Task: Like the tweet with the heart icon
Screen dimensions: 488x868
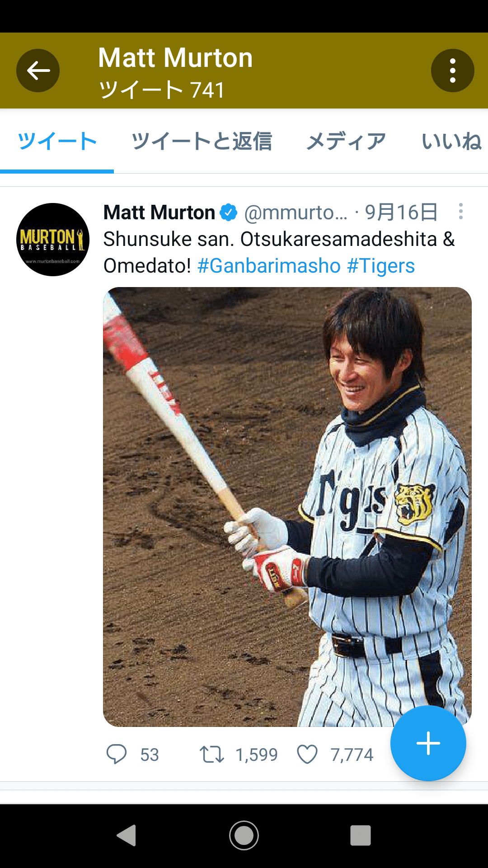Action: [307, 754]
